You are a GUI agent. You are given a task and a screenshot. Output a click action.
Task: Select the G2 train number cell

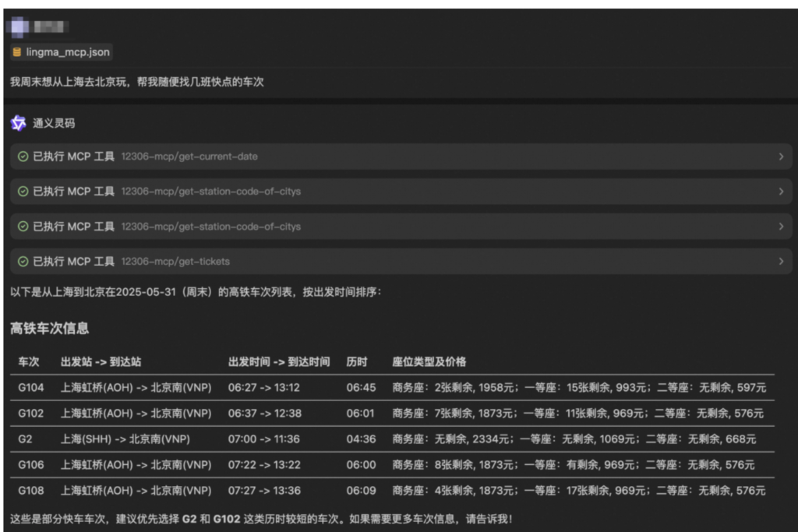pyautogui.click(x=25, y=439)
